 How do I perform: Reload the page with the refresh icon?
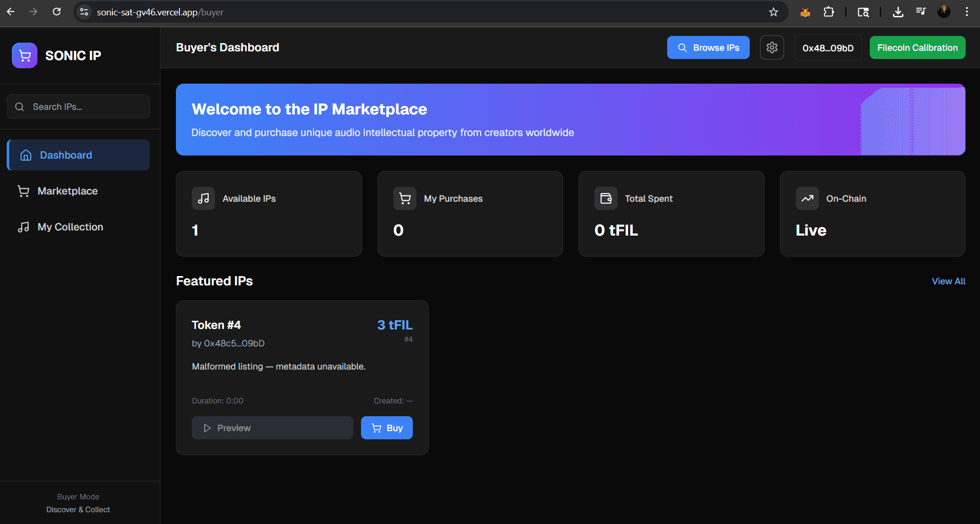[57, 12]
